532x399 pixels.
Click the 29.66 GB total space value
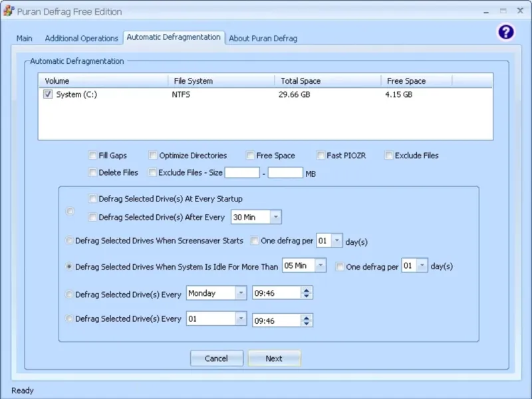294,94
